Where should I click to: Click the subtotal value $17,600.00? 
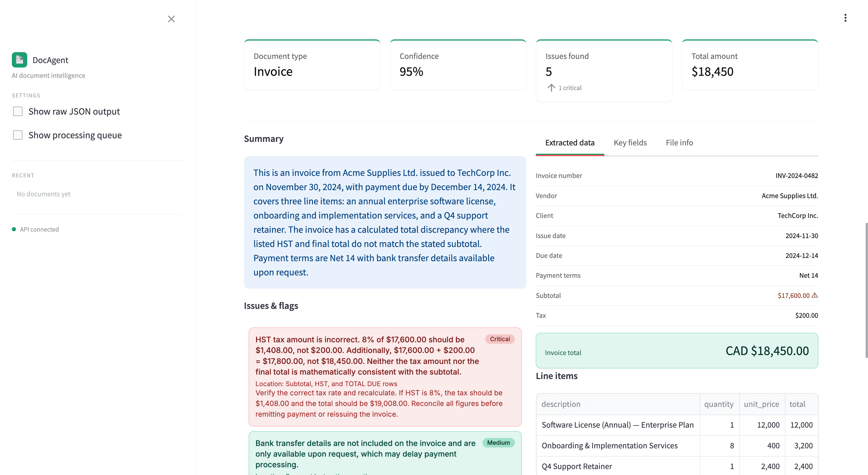pos(793,295)
